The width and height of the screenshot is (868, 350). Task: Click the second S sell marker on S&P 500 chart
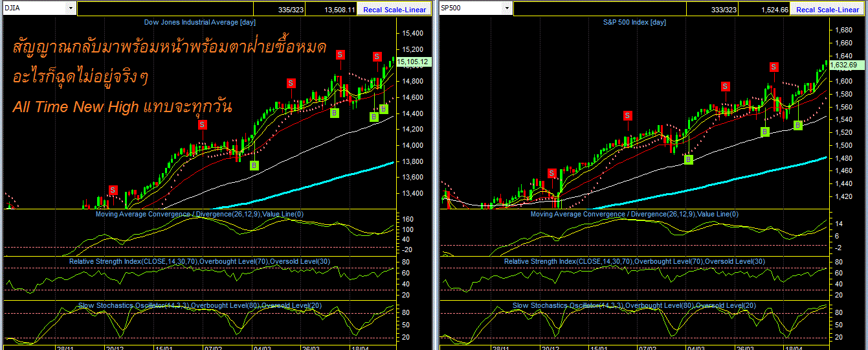click(x=627, y=115)
